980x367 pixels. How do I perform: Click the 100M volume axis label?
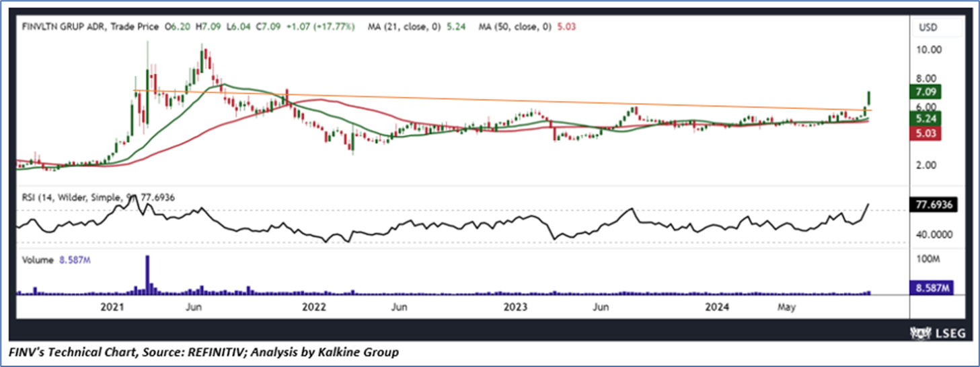tap(927, 259)
